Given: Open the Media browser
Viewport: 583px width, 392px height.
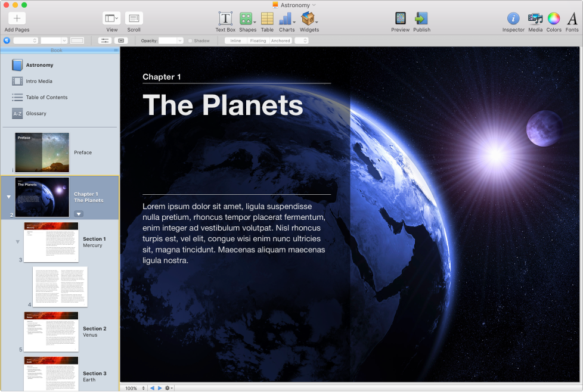Looking at the screenshot, I should [535, 18].
